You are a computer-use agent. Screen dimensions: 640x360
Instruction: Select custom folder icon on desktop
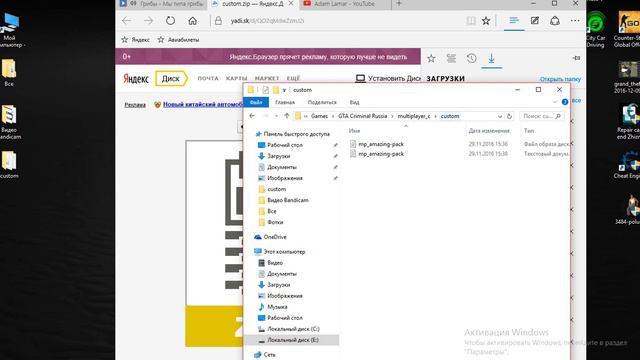pos(9,164)
